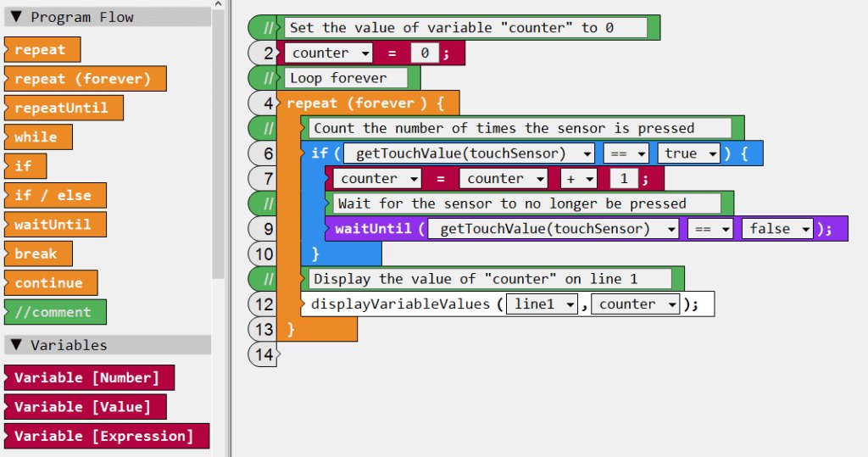Screen dimensions: 868x457
Task: Select line number 12
Action: 263,304
